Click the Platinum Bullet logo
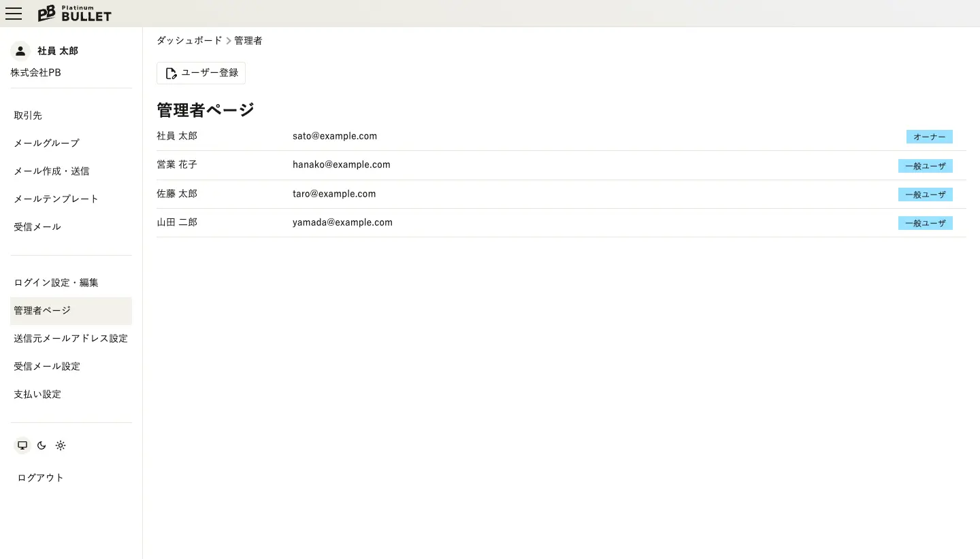This screenshot has height=559, width=980. click(74, 14)
